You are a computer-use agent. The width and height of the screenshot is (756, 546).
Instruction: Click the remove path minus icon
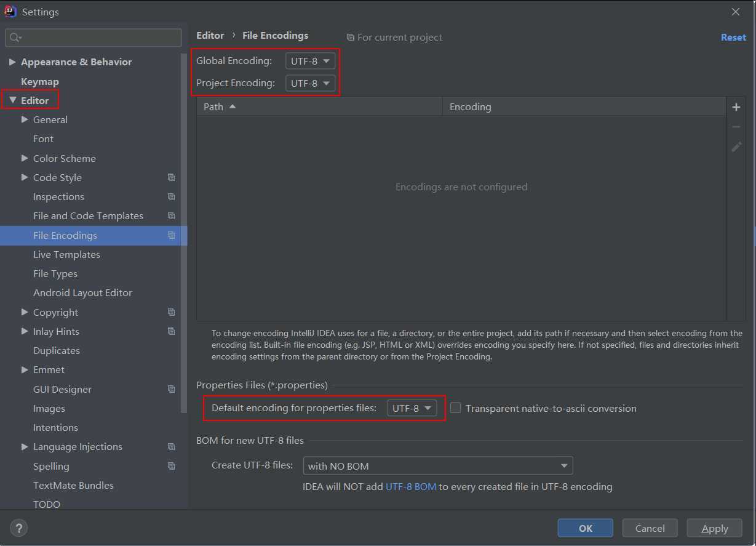tap(736, 127)
